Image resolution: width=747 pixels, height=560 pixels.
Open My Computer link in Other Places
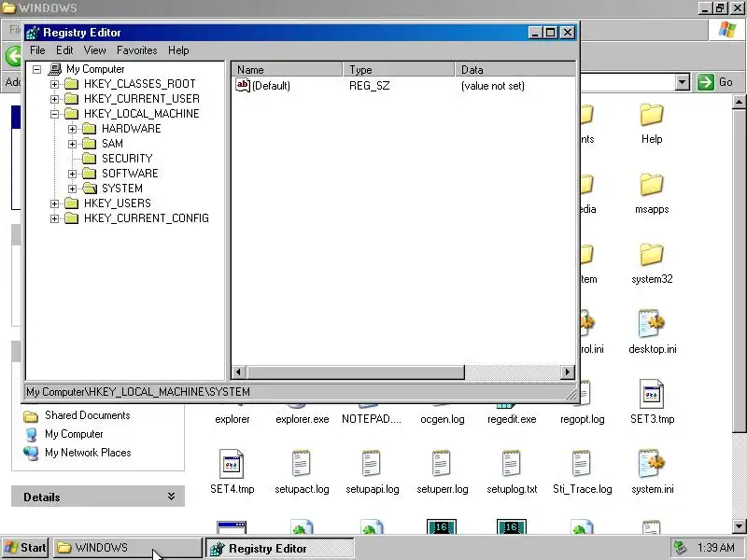coord(74,434)
